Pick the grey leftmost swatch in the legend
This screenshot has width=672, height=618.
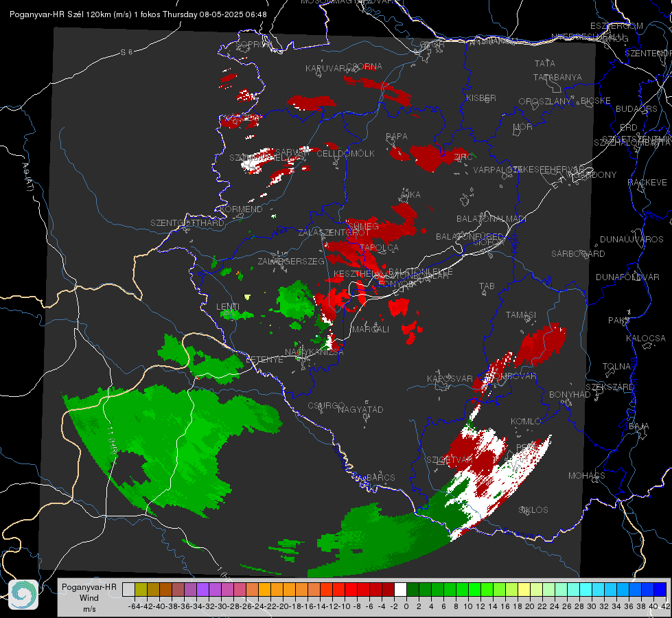click(128, 590)
